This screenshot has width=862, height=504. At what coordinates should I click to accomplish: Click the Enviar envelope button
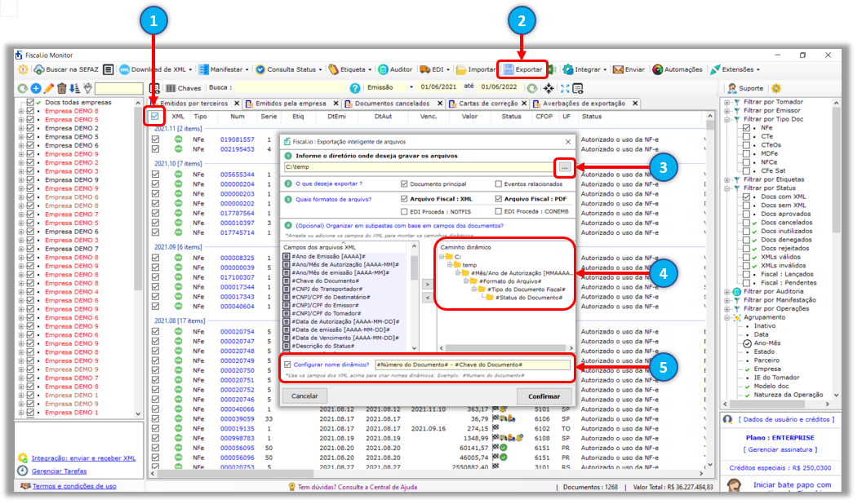(x=629, y=69)
